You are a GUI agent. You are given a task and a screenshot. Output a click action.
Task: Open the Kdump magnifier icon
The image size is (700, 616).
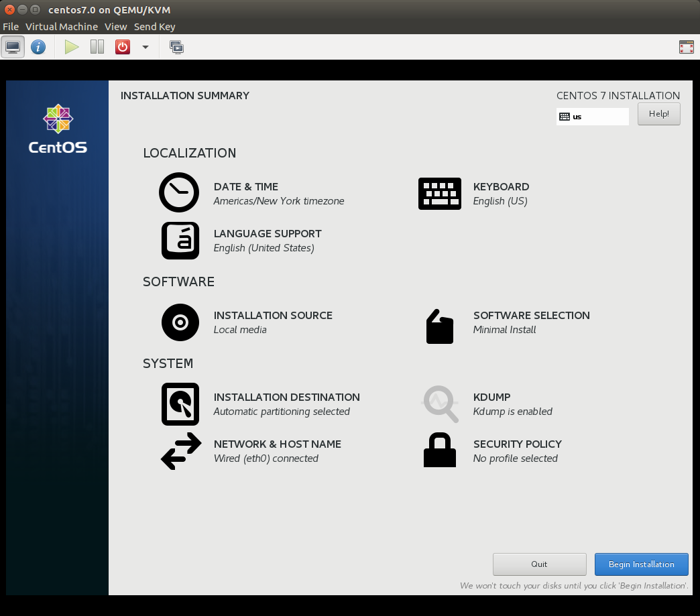click(441, 404)
